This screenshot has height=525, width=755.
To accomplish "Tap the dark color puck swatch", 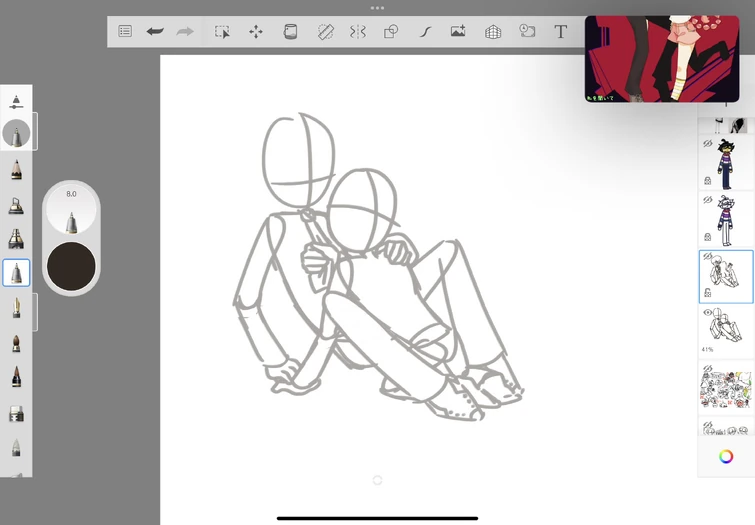I will click(x=71, y=266).
